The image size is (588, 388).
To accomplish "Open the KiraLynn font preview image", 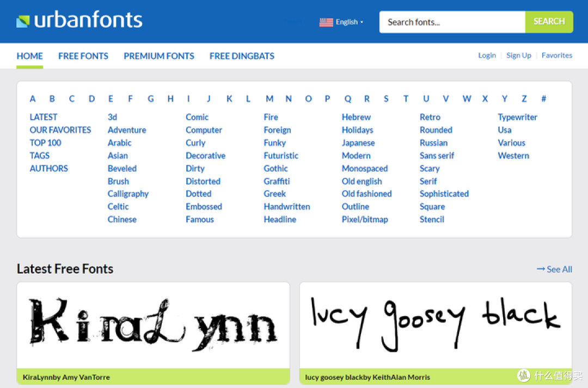I will tap(154, 325).
